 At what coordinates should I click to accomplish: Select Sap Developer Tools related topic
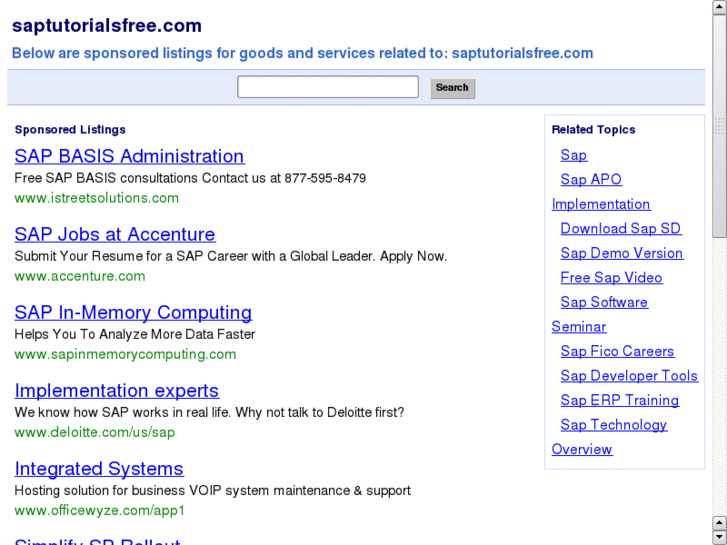[x=629, y=376]
